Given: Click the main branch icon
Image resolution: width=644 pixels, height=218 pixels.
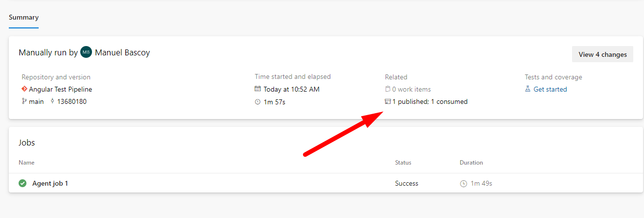Looking at the screenshot, I should coord(24,101).
